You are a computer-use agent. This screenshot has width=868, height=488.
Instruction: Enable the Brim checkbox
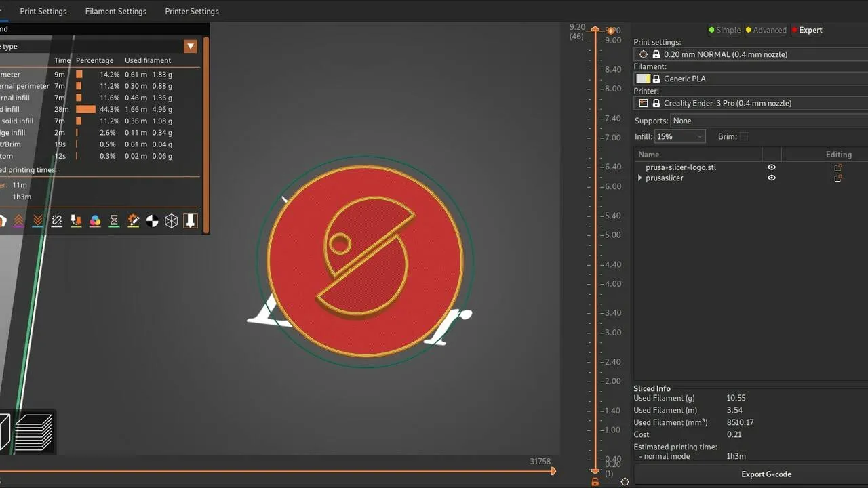point(744,136)
